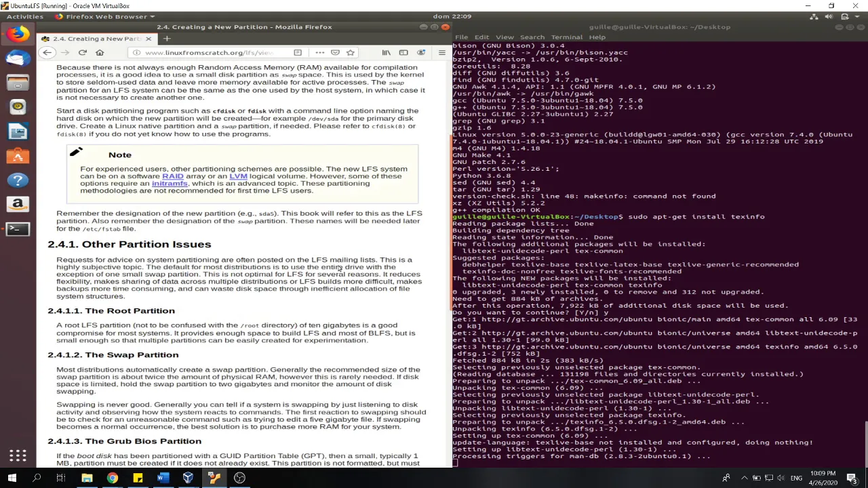Open LibreOffice Writer from the dock

pos(18,131)
